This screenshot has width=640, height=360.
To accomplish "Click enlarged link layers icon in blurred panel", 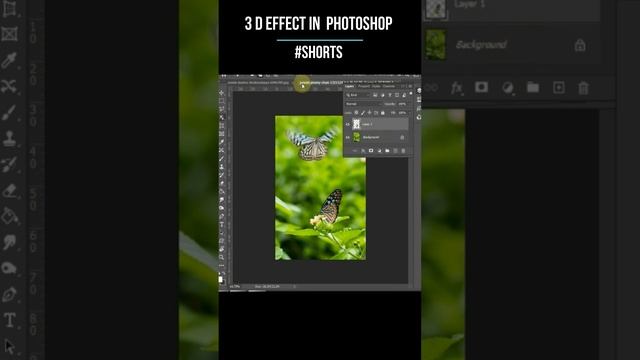I will pos(431,87).
